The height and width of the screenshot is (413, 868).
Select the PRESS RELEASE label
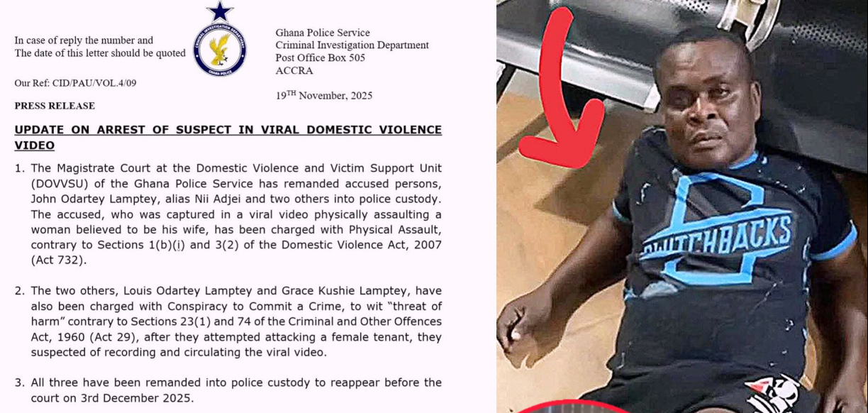pos(55,106)
